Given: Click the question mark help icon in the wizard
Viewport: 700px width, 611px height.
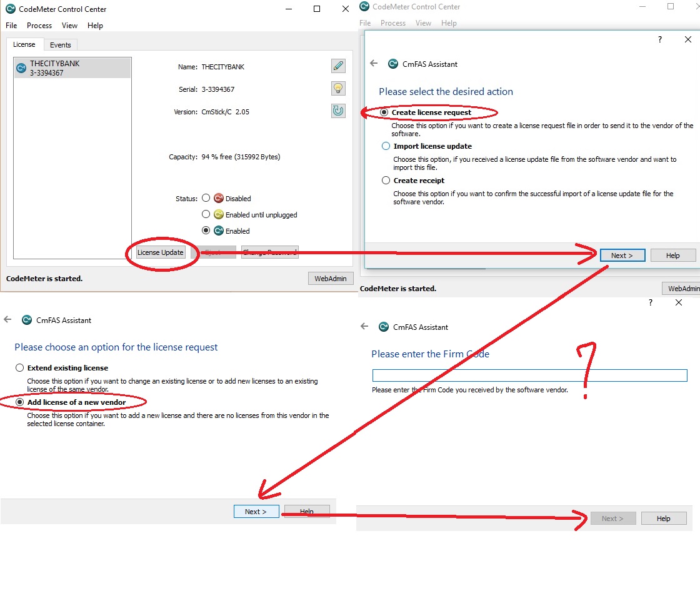Looking at the screenshot, I should tap(659, 39).
